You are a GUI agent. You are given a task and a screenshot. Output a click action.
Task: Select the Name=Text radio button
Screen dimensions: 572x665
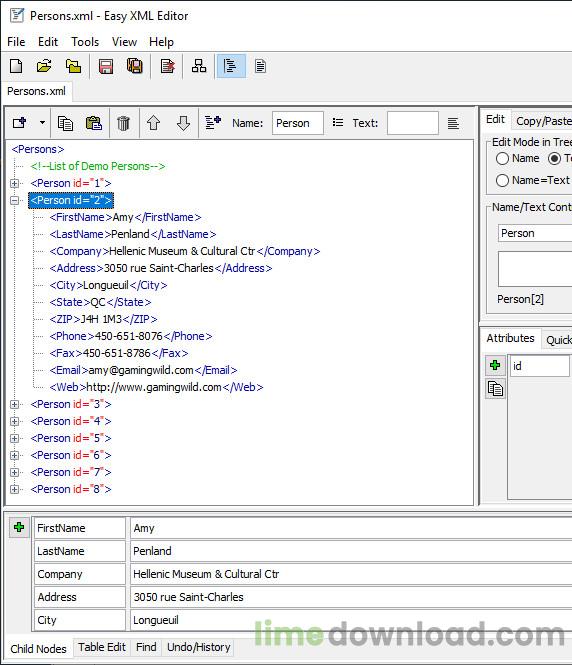click(x=502, y=180)
